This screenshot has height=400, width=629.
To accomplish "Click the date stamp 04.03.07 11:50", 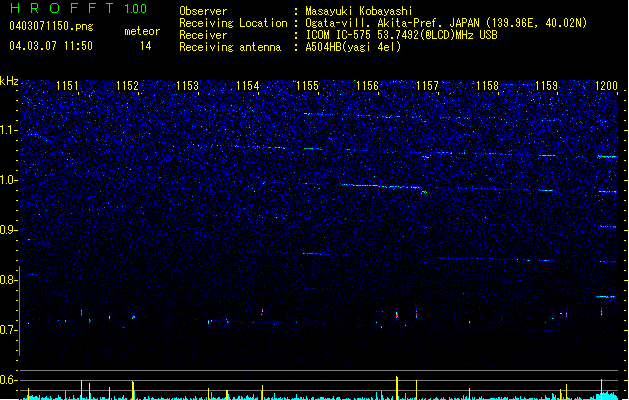I will [x=51, y=46].
